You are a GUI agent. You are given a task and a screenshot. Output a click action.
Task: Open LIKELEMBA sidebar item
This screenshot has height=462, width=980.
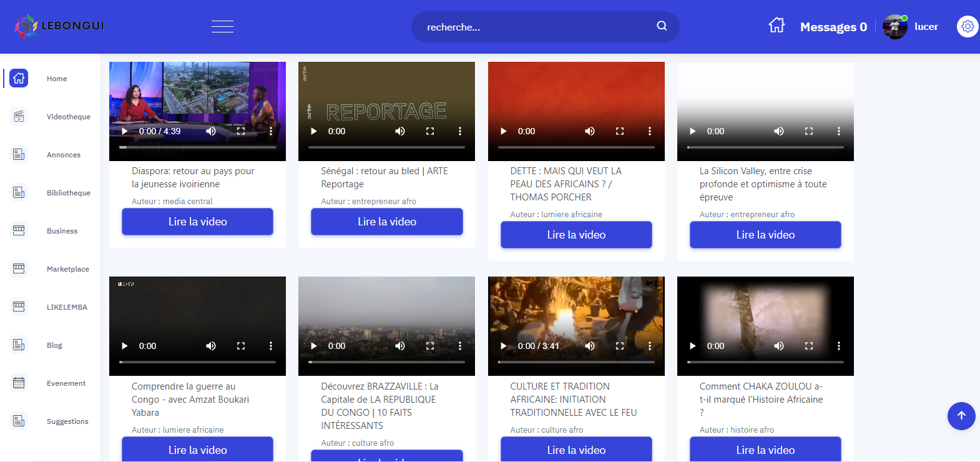pyautogui.click(x=67, y=307)
